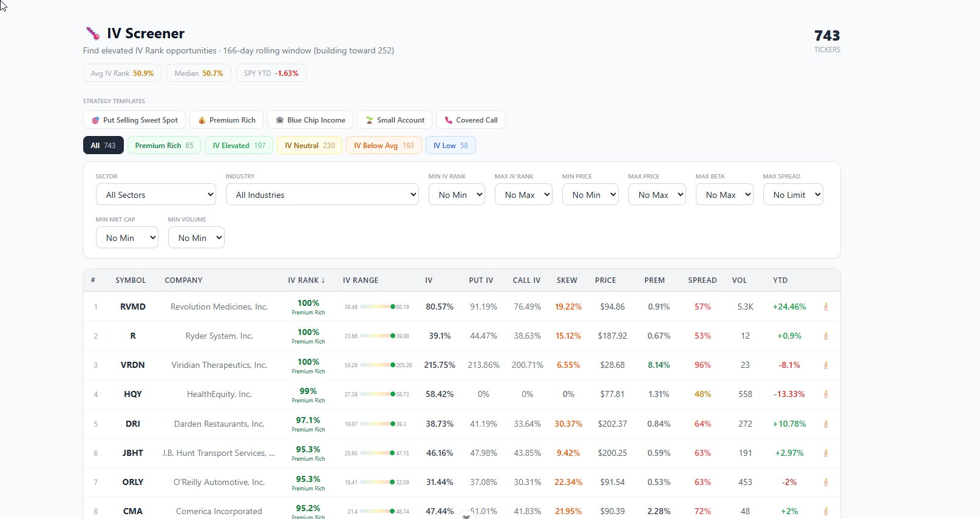This screenshot has width=980, height=519.
Task: Click the candle icon in the VRDN row
Action: pos(826,365)
